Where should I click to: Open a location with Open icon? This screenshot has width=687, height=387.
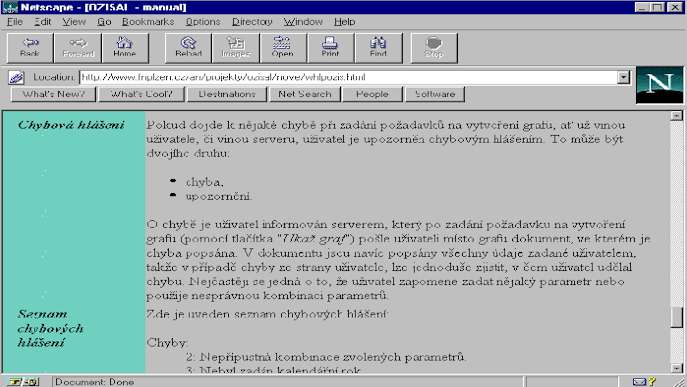pos(283,48)
